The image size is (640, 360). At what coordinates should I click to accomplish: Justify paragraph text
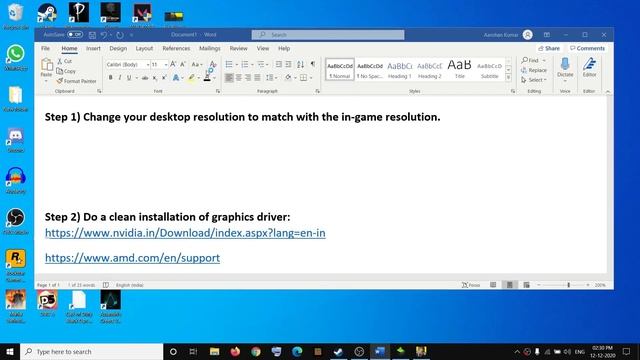pyautogui.click(x=258, y=78)
